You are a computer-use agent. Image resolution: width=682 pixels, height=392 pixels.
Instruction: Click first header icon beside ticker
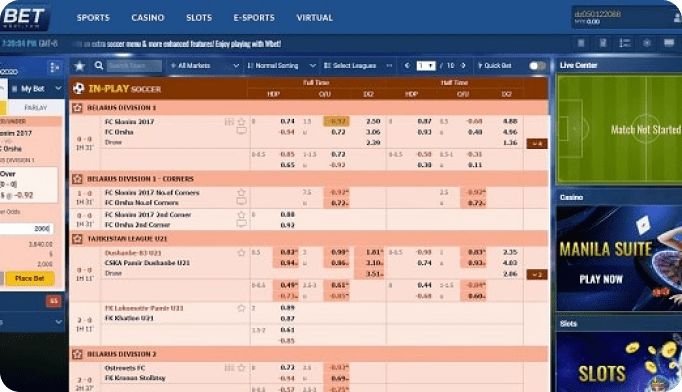(581, 43)
